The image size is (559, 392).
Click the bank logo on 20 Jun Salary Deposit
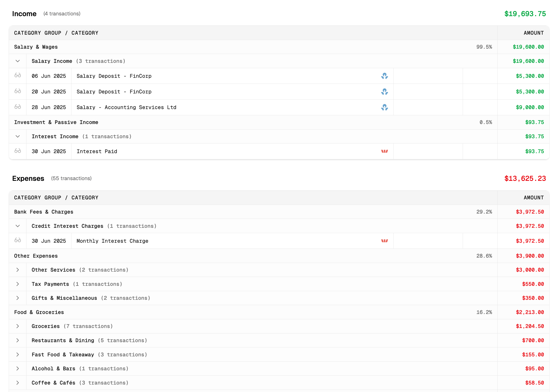point(385,92)
